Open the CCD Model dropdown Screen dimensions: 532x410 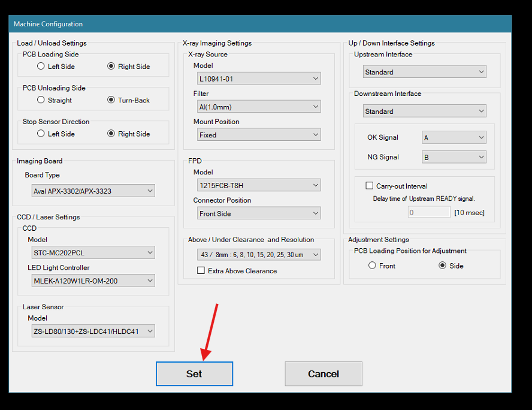93,252
